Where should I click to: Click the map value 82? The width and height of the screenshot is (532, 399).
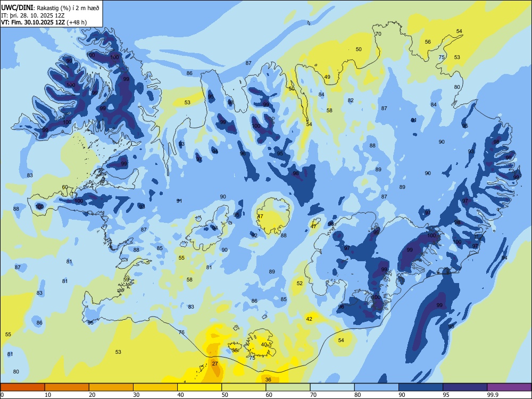[x=351, y=100]
